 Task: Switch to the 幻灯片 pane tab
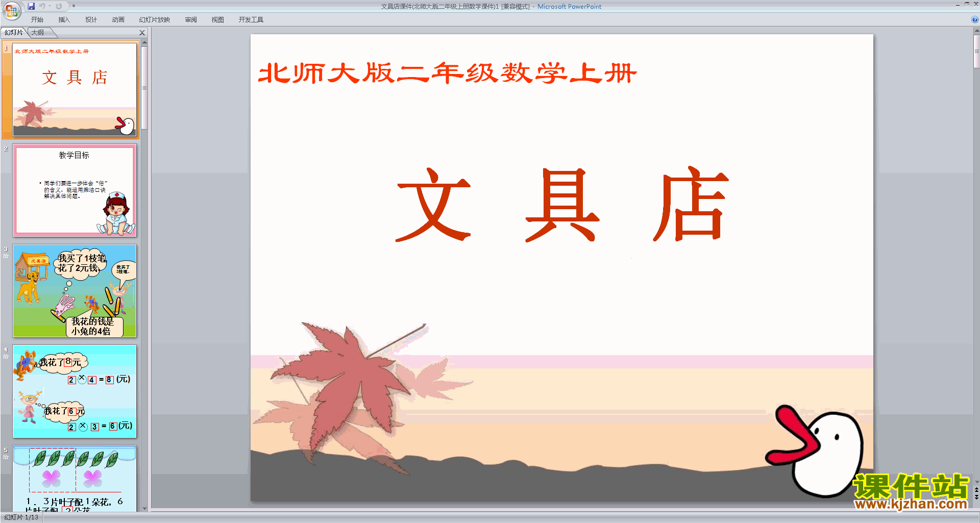click(14, 33)
